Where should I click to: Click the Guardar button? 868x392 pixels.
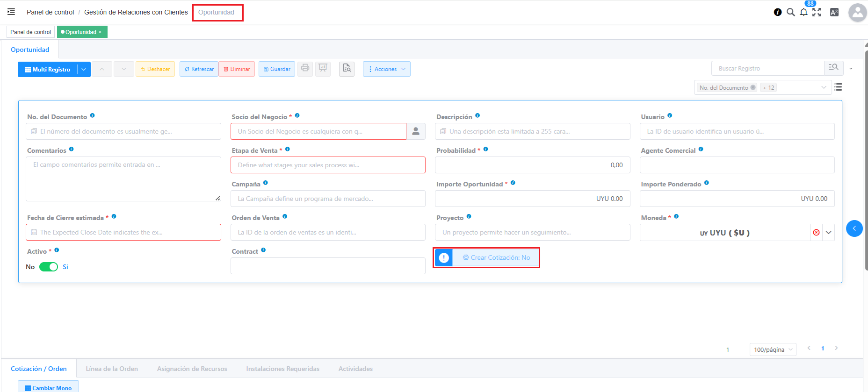coord(277,69)
